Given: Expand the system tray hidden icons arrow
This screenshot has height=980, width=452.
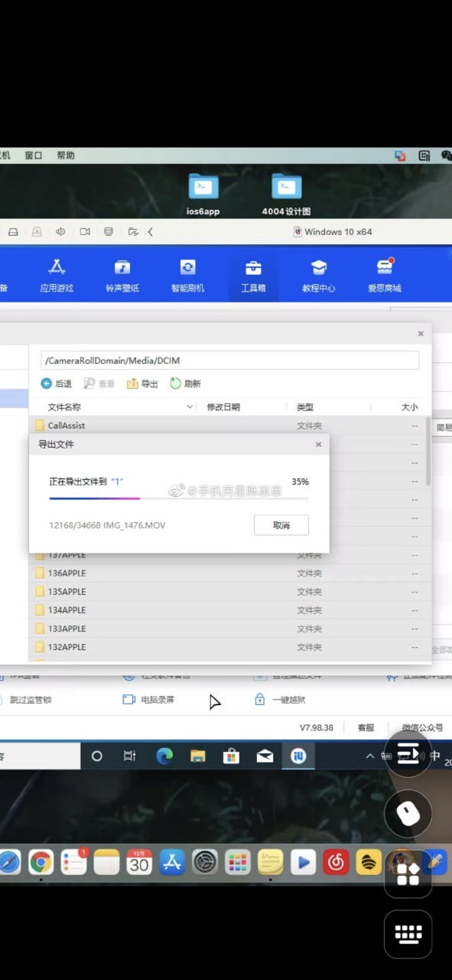Looking at the screenshot, I should pos(370,756).
